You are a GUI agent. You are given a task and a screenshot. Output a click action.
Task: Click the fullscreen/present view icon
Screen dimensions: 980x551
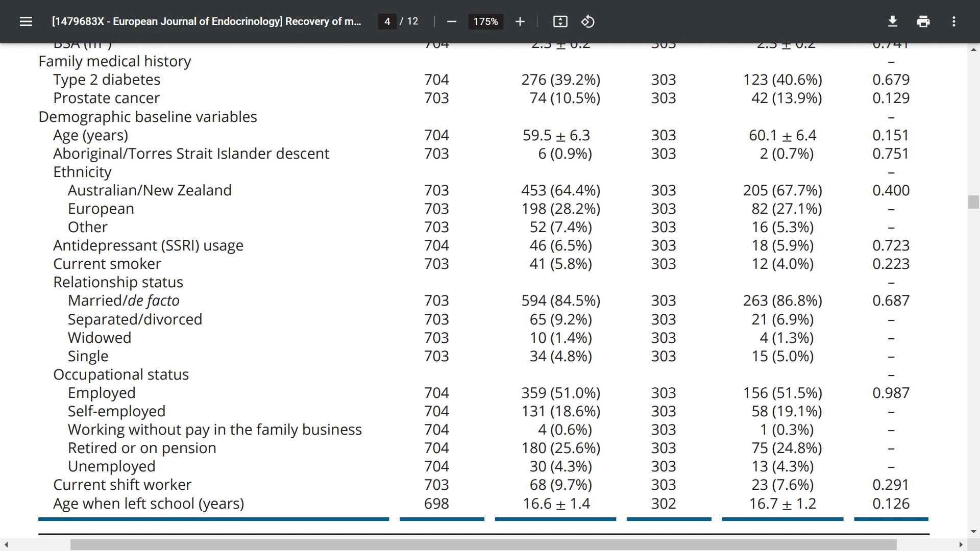point(560,21)
